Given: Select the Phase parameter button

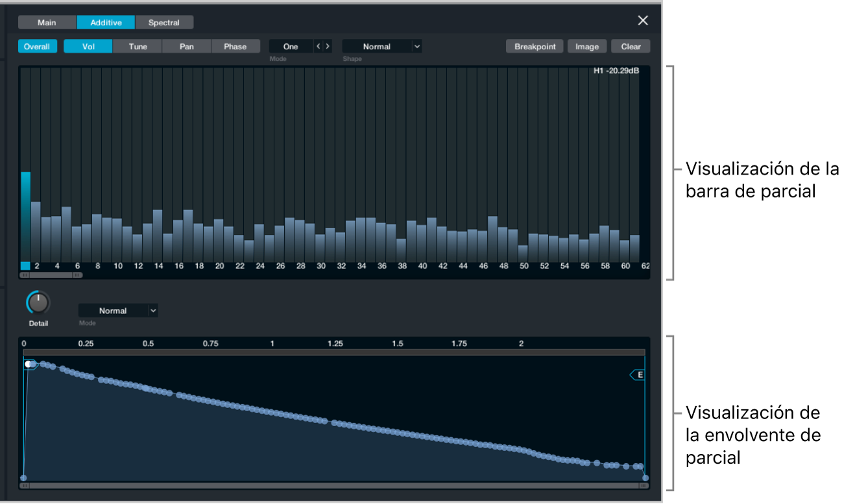Looking at the screenshot, I should pyautogui.click(x=235, y=47).
